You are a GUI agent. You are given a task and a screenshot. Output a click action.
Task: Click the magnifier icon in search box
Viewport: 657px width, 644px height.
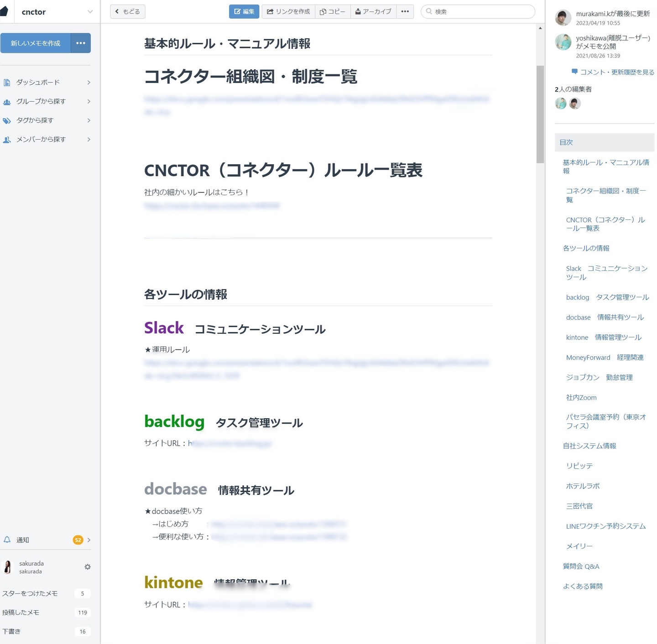click(429, 11)
